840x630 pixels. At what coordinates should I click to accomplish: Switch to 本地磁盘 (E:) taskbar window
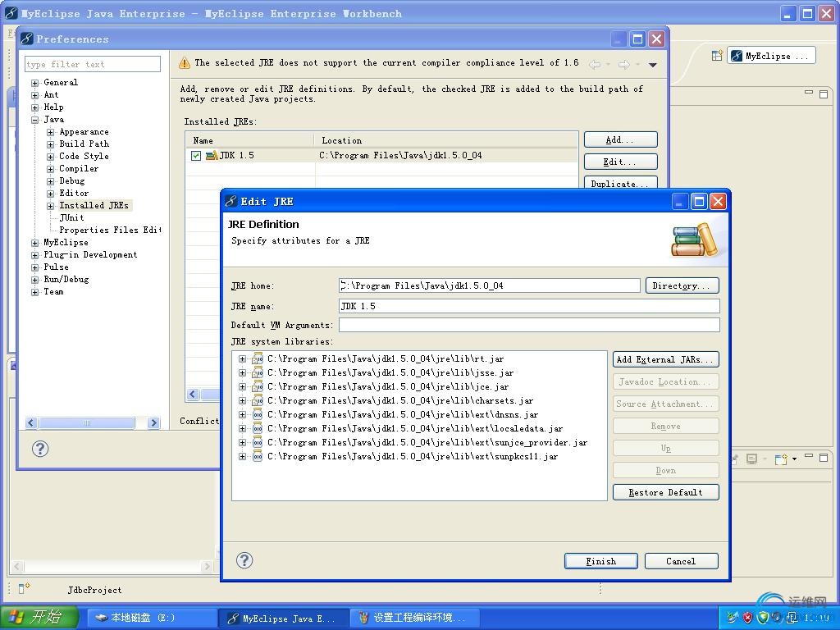point(152,618)
